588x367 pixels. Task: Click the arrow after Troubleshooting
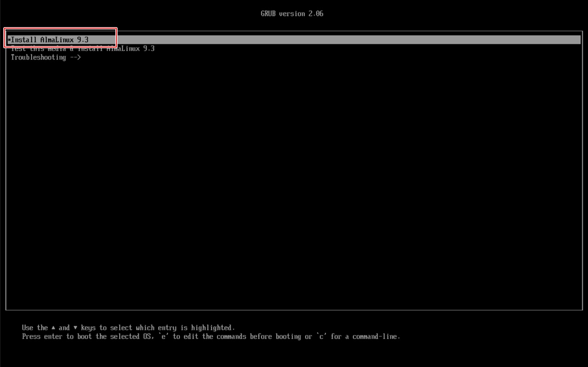pos(75,57)
